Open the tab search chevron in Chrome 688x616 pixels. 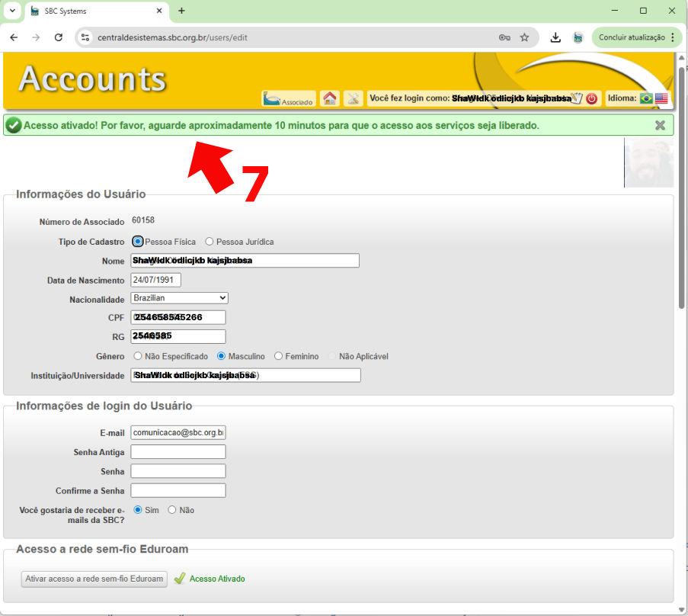pos(12,11)
